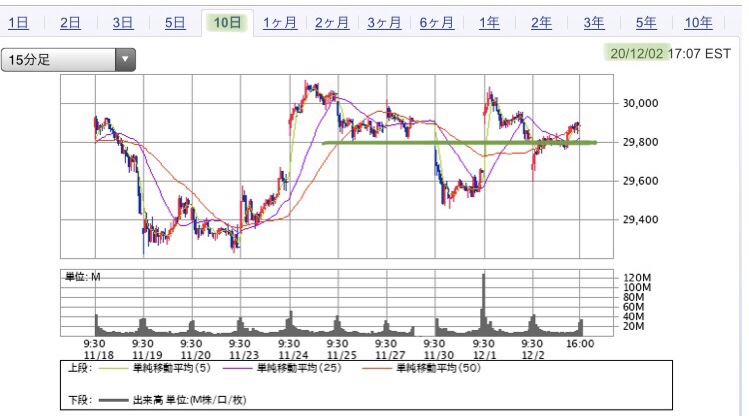View the 5年 chart range
Screen dimensions: 749x416
point(646,22)
